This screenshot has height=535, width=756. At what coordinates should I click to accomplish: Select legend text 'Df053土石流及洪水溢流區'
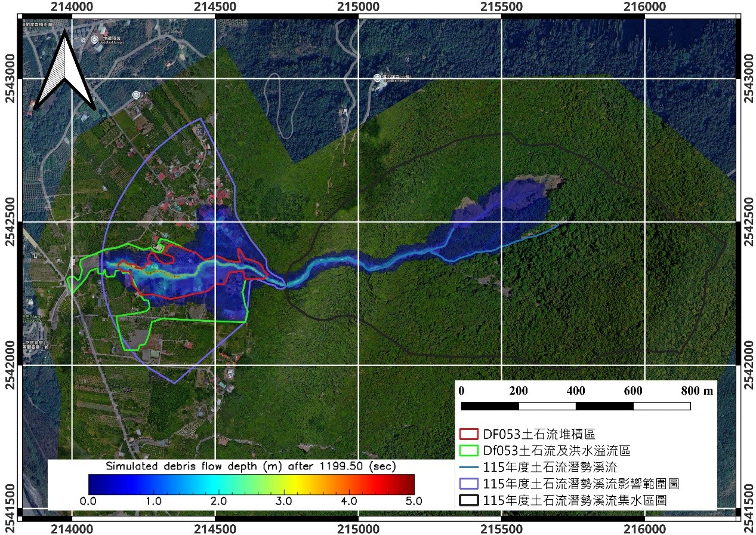click(x=557, y=450)
